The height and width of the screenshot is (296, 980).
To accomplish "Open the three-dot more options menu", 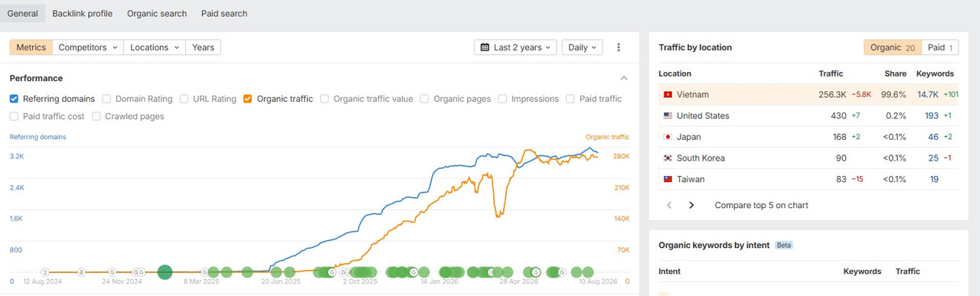I will [x=619, y=47].
